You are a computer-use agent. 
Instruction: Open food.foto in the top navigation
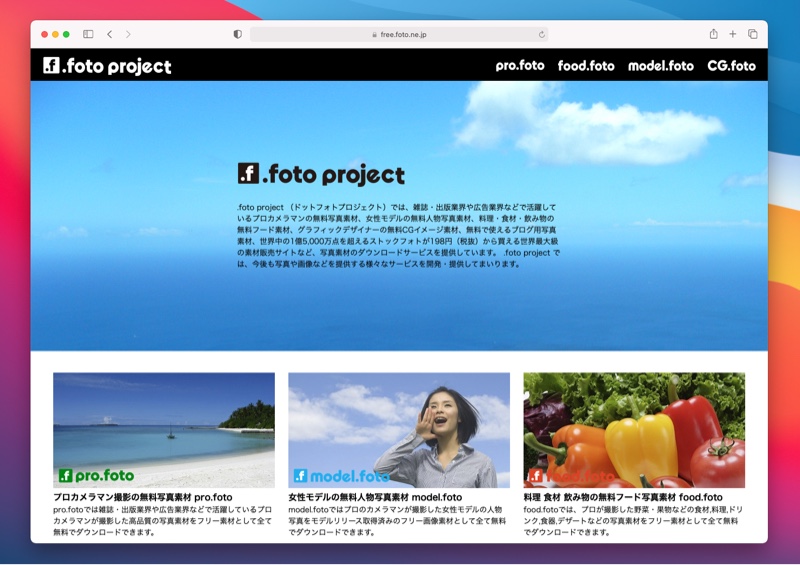pyautogui.click(x=586, y=66)
